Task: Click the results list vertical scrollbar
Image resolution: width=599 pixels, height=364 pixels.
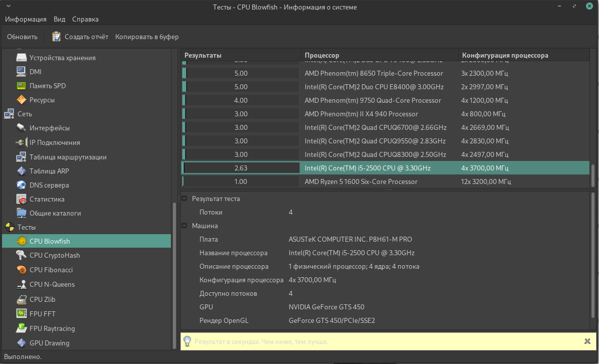Action: click(x=593, y=175)
